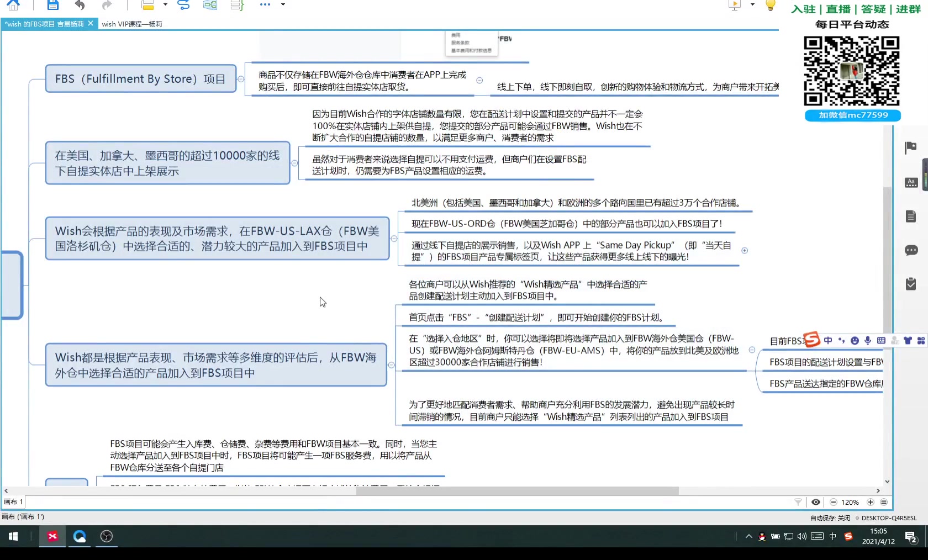Select the 画布 1 sheet tab
928x560 pixels.
pos(13,501)
